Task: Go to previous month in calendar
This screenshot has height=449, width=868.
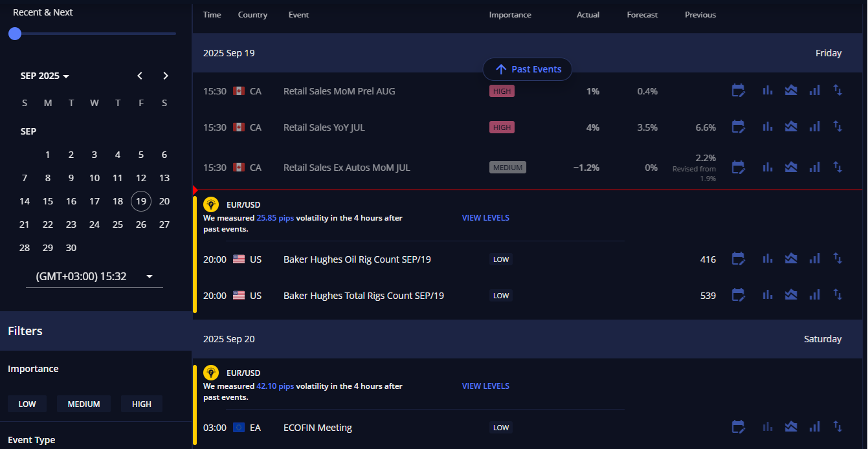Action: [140, 76]
